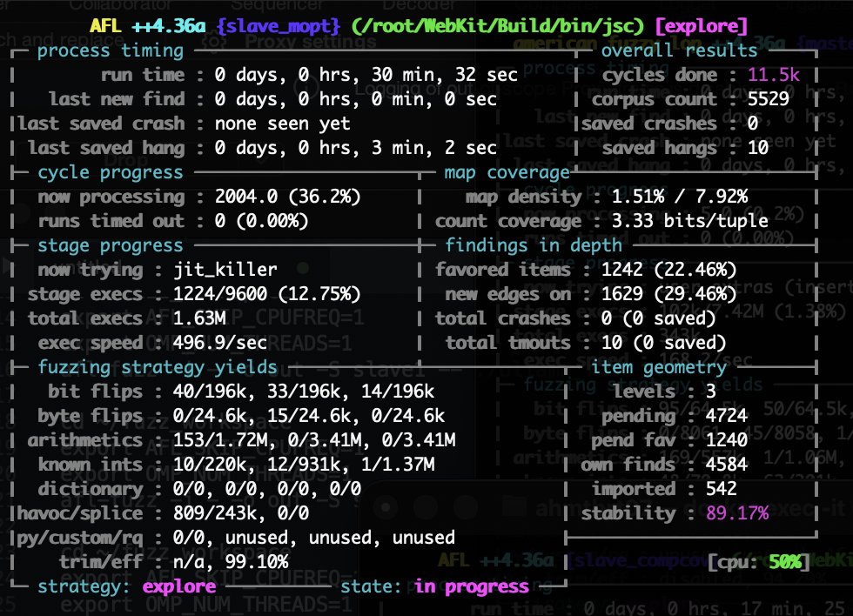Click map density value 1.51% / 7.92%
Viewport: 853px width, 616px height.
pyautogui.click(x=680, y=197)
